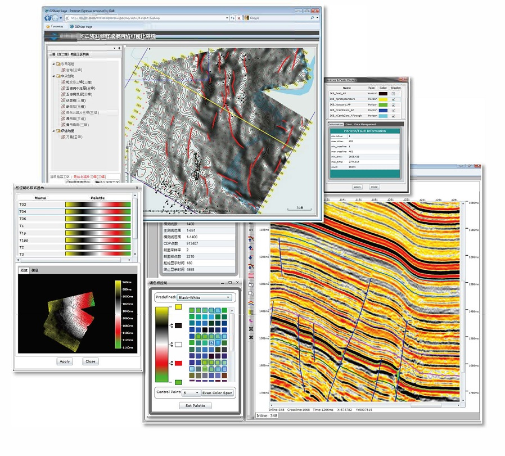
Task: Open the Predefined palette Black-White dropdown
Action: coord(204,297)
